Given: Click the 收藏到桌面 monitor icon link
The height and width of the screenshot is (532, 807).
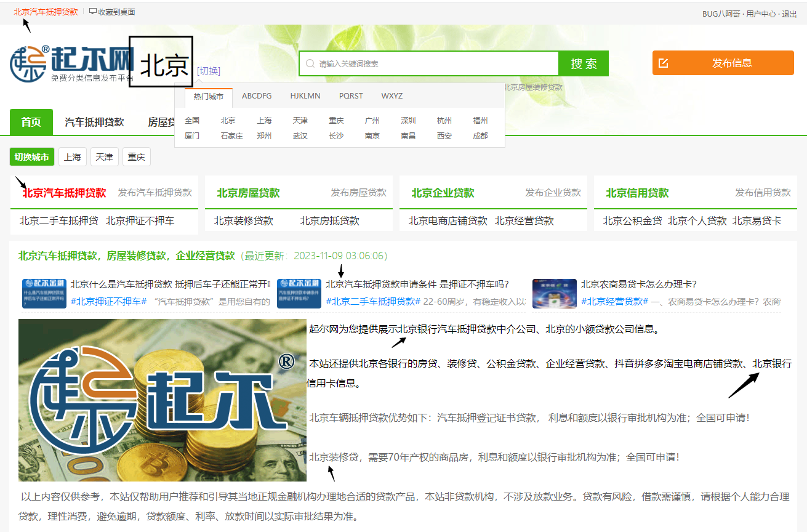Looking at the screenshot, I should point(112,12).
